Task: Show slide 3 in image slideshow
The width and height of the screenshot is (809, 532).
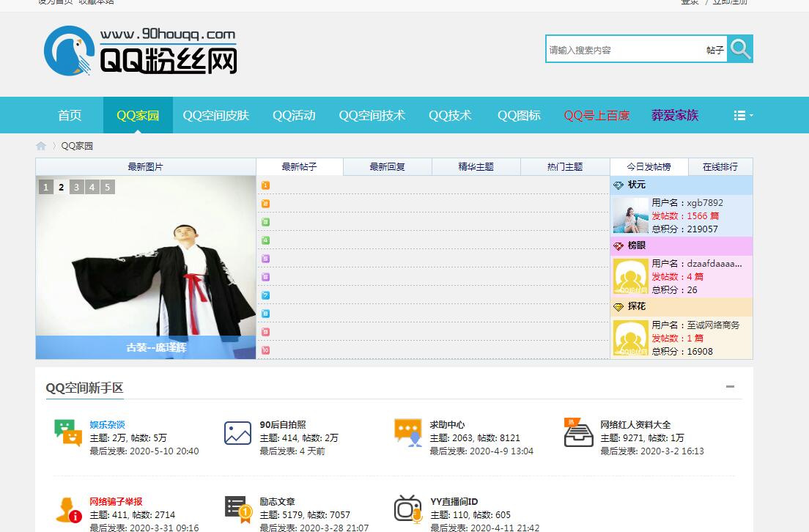Action: coord(76,187)
